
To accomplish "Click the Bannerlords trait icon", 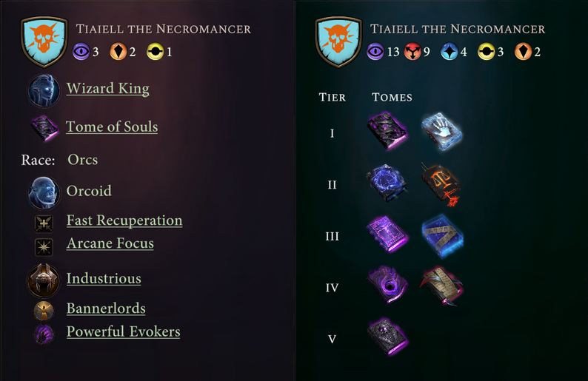I will tap(44, 309).
